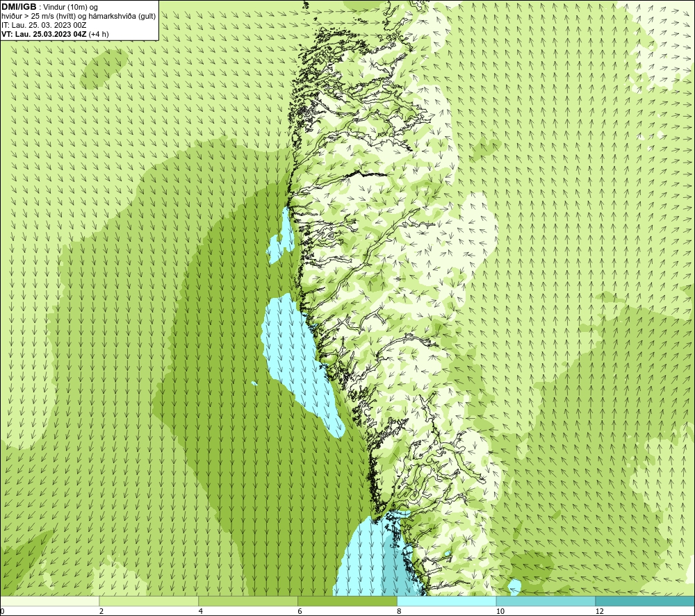Click the 4–6 m/s legend color swatch

click(x=248, y=601)
